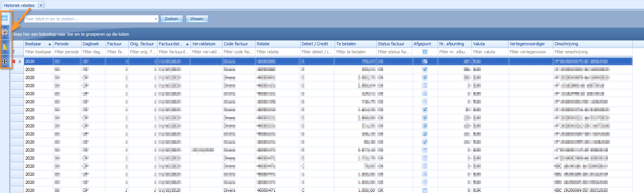Toggle the Afgepunt filter checkbox
Image resolution: width=644 pixels, height=193 pixels.
click(425, 52)
